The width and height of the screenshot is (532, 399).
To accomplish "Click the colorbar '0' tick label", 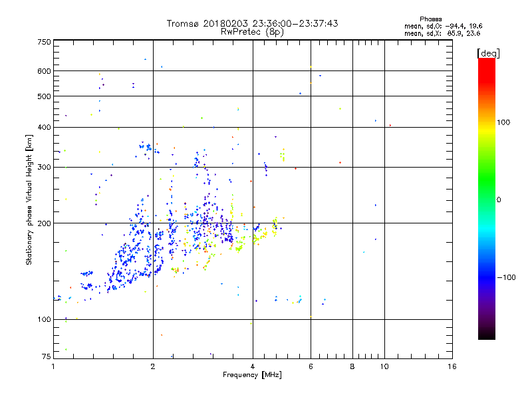I will coord(498,200).
